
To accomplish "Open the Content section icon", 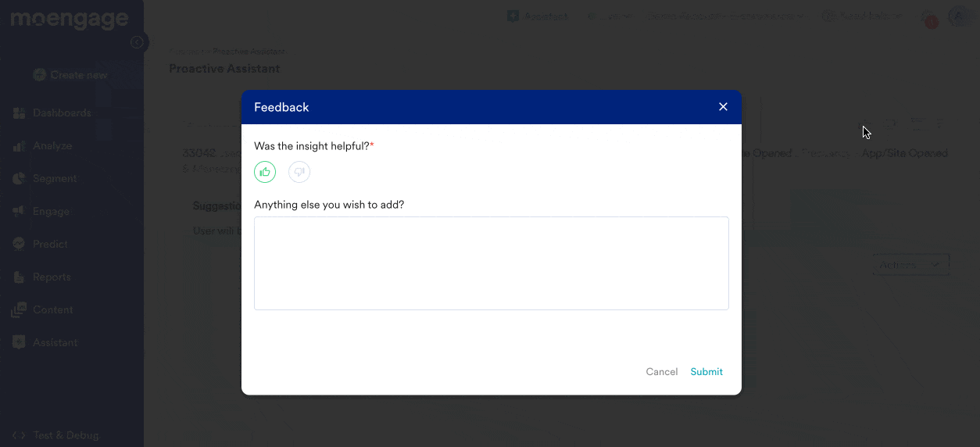I will (20, 310).
